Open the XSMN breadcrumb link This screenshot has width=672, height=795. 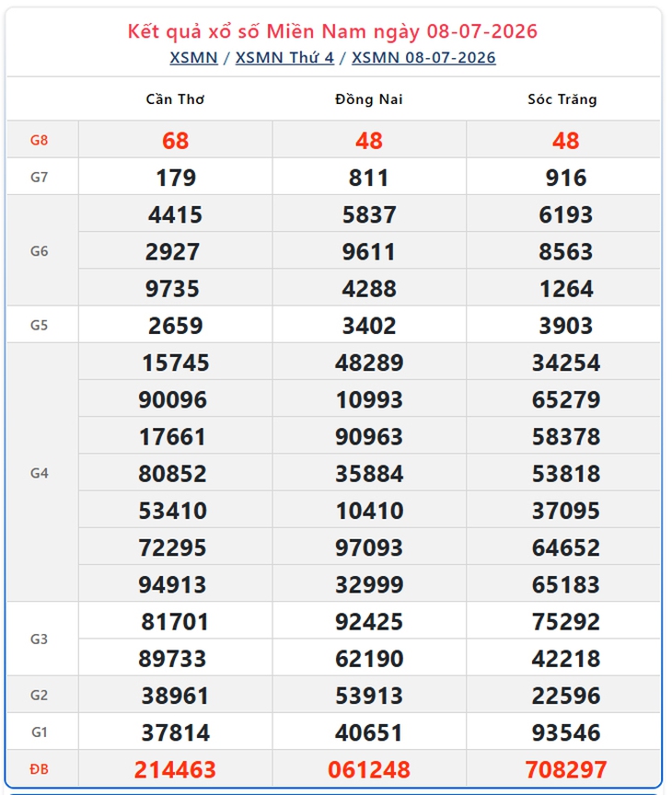[x=193, y=58]
